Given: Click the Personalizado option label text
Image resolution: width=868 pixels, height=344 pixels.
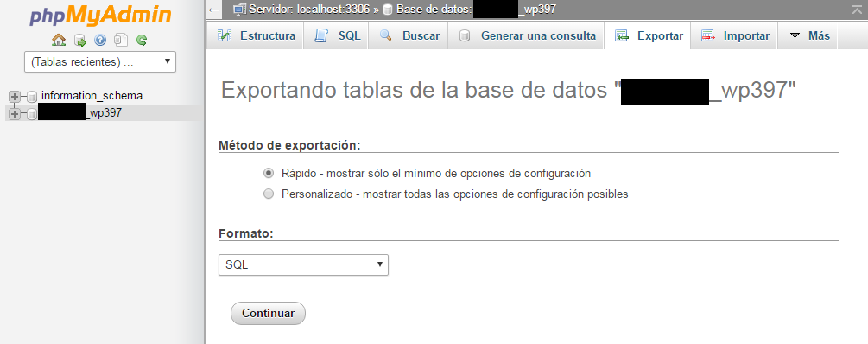Looking at the screenshot, I should pyautogui.click(x=455, y=194).
